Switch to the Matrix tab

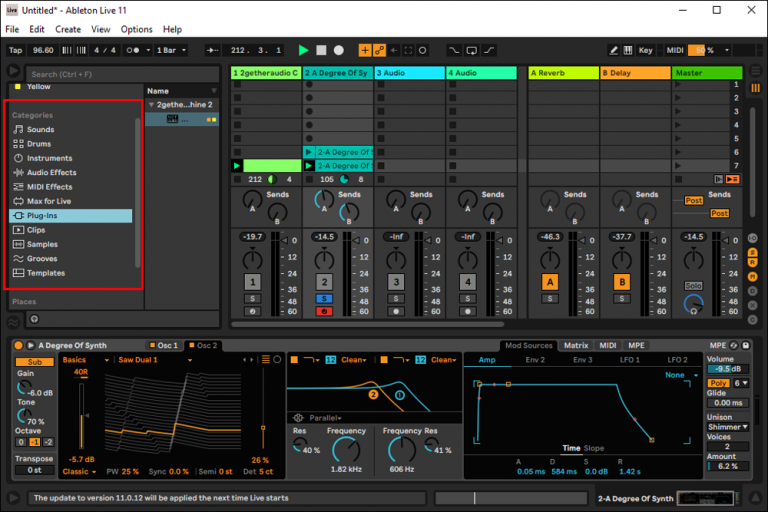[575, 346]
